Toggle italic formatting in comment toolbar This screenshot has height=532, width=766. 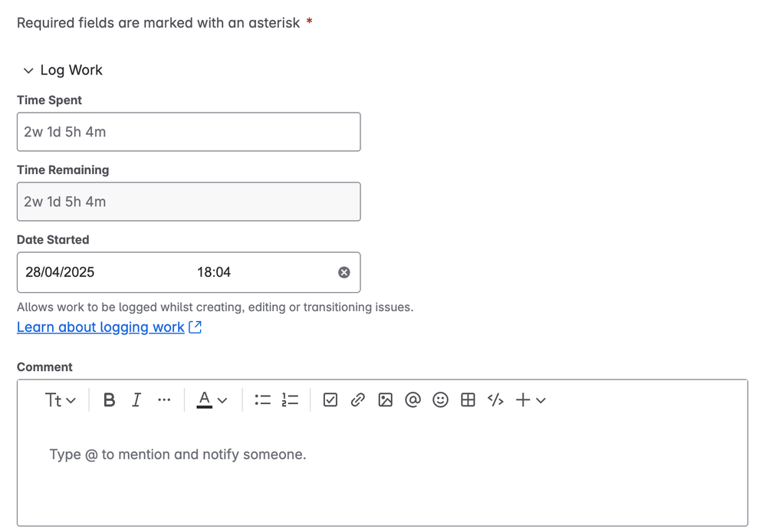coord(136,400)
